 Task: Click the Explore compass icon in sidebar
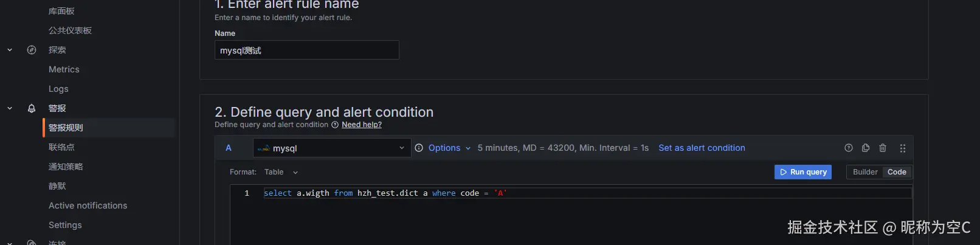pyautogui.click(x=32, y=50)
